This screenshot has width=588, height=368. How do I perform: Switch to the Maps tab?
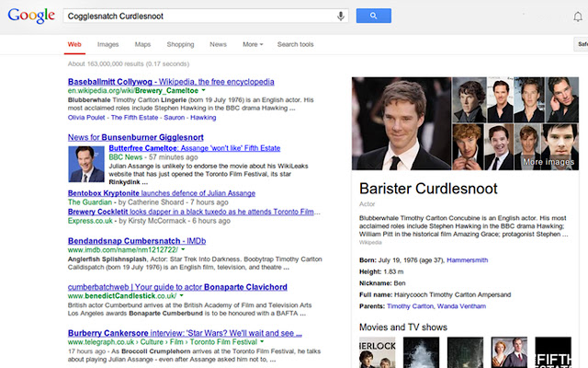[143, 44]
